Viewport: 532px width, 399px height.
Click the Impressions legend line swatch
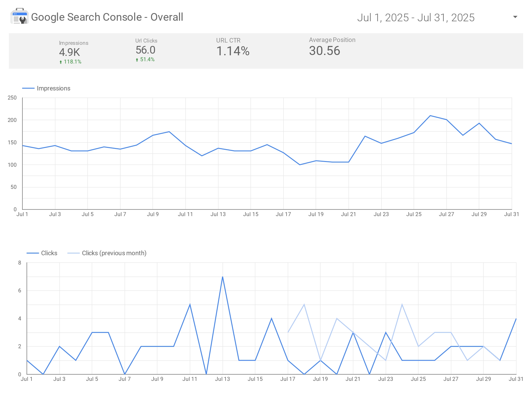pos(28,88)
